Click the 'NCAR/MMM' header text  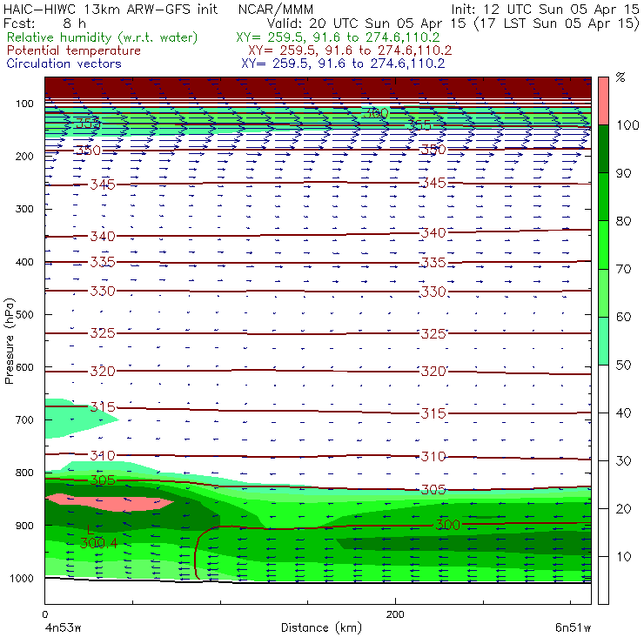coord(276,9)
